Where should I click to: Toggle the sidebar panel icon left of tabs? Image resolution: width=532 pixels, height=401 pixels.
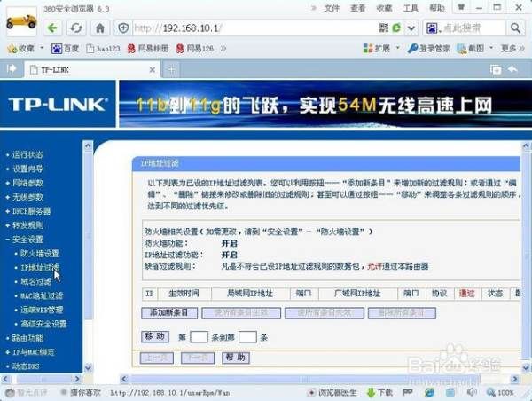pyautogui.click(x=12, y=69)
